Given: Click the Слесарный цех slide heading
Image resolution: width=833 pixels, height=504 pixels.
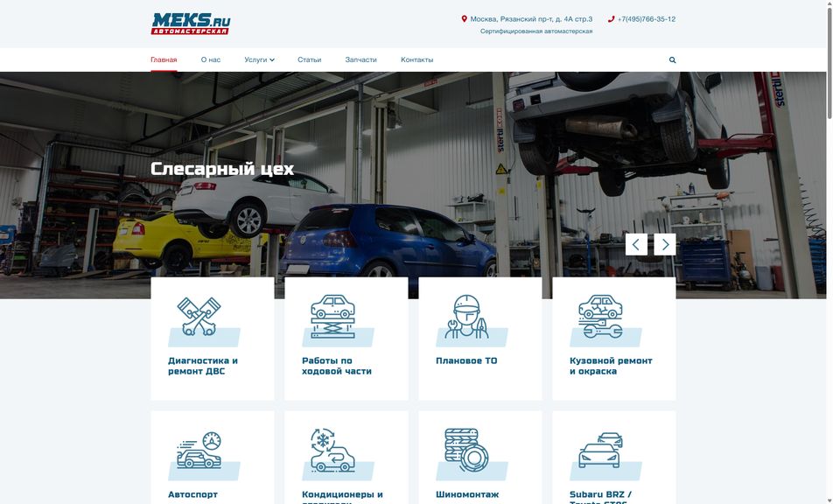Looking at the screenshot, I should coord(222,169).
